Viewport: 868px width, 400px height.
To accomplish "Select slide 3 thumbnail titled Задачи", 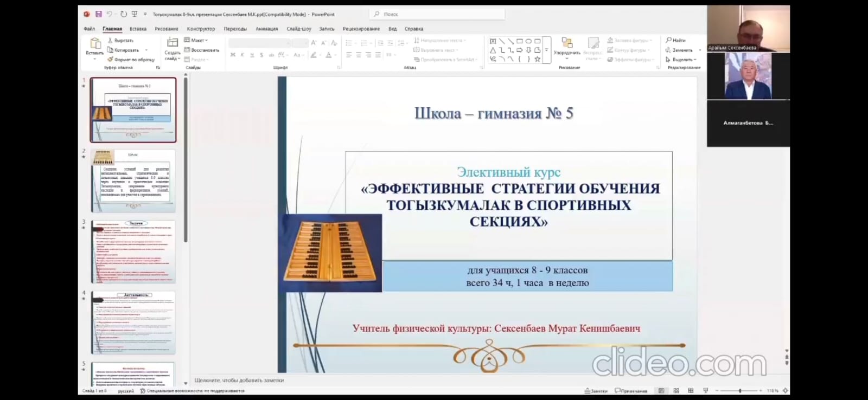I will [133, 252].
